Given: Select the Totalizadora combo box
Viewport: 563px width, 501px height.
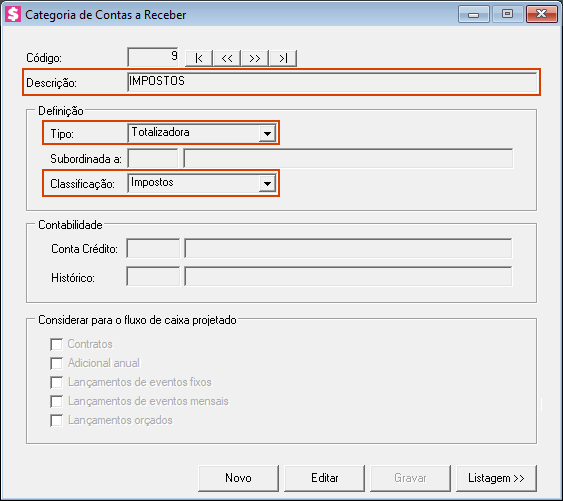Looking at the screenshot, I should coord(202,133).
